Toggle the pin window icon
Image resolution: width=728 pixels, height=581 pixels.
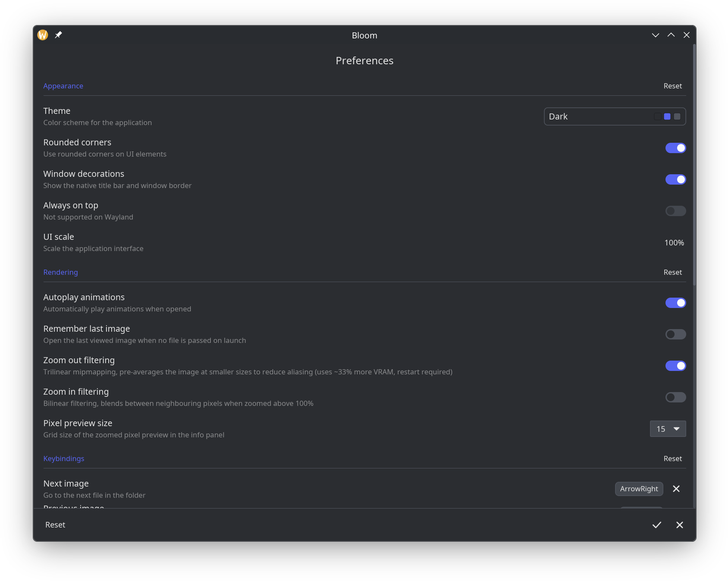58,35
